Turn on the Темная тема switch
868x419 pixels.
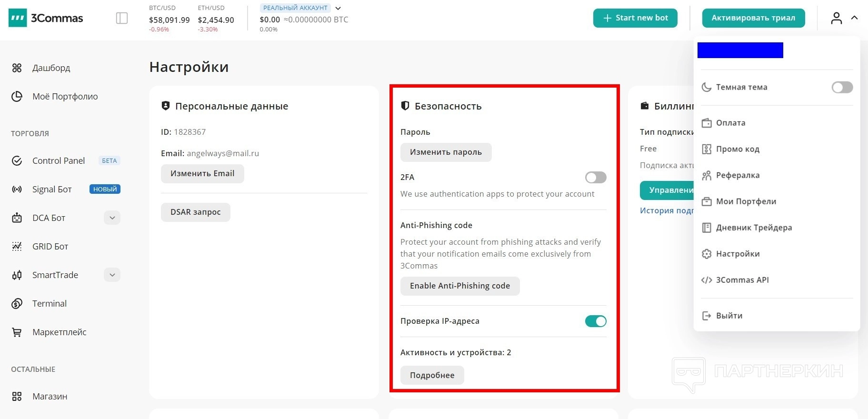click(x=842, y=87)
